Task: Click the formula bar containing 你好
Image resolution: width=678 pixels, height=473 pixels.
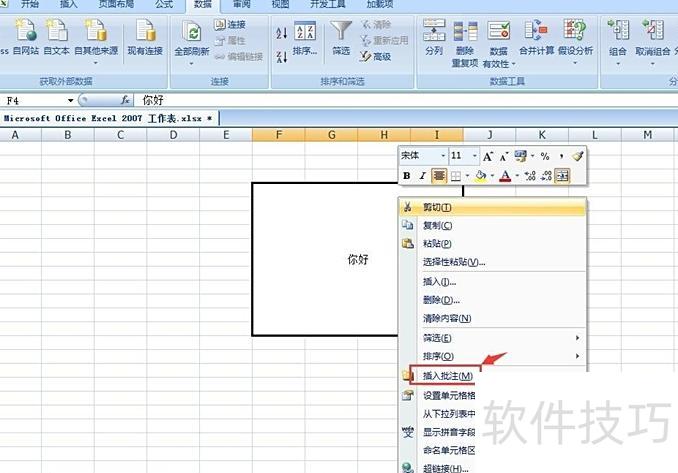Action: coord(406,100)
